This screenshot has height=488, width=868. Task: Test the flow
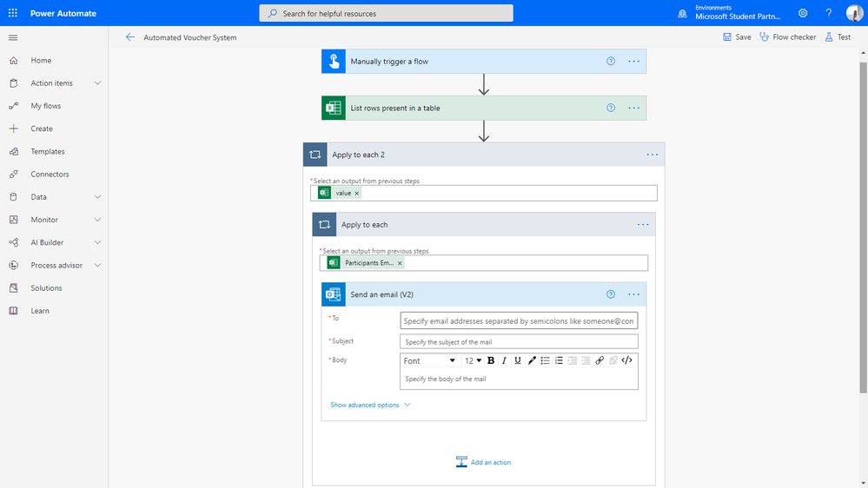pyautogui.click(x=838, y=37)
